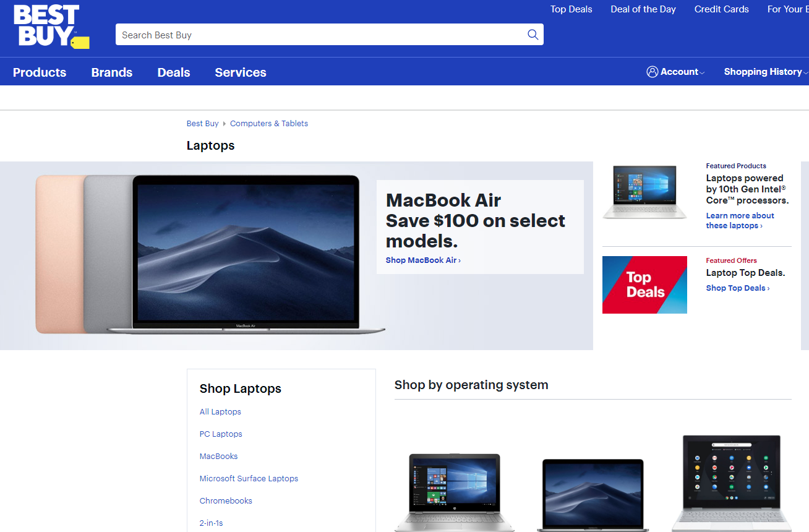The height and width of the screenshot is (532, 809).
Task: Expand the Shopping History dropdown
Action: pyautogui.click(x=766, y=72)
